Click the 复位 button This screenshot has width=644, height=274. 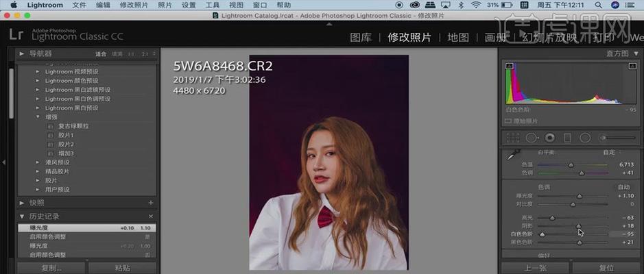(x=606, y=269)
